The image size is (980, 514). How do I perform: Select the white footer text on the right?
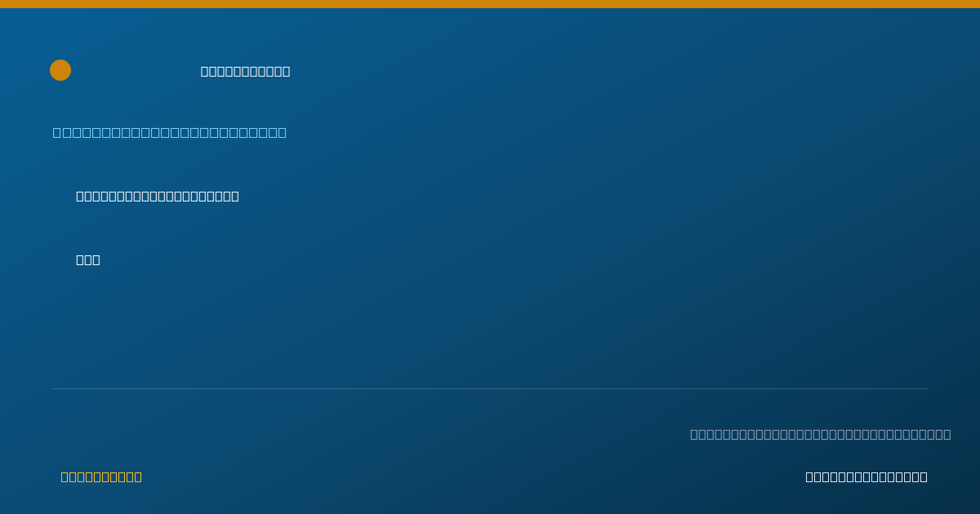(x=866, y=476)
